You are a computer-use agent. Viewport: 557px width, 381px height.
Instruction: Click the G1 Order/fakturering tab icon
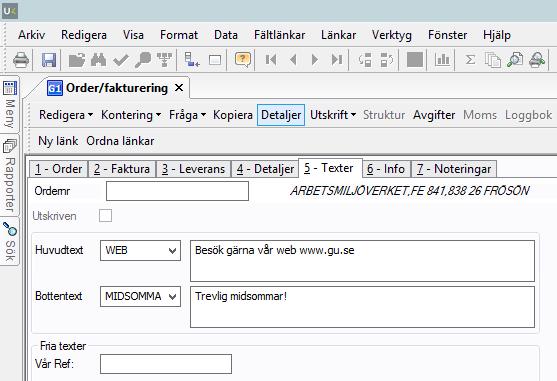click(55, 88)
